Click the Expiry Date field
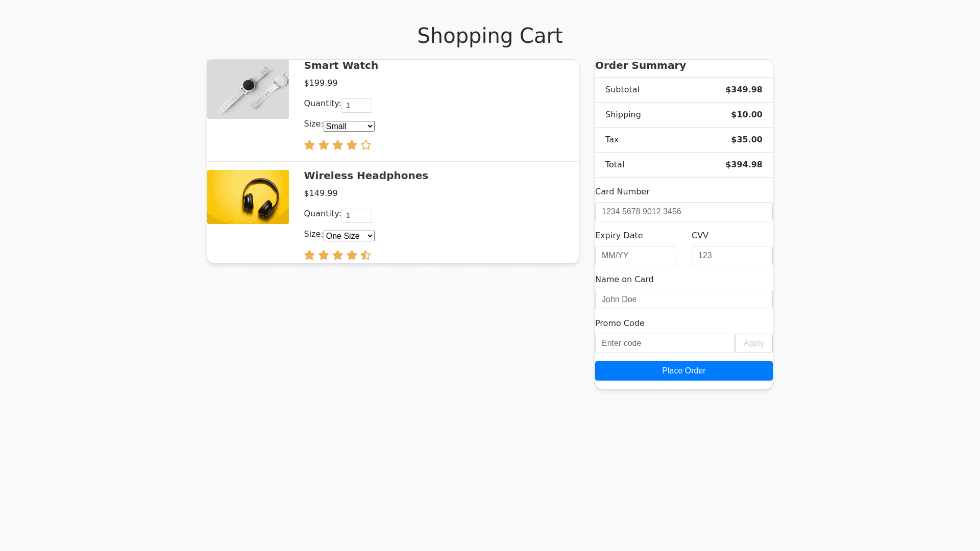The height and width of the screenshot is (551, 980). 635,256
